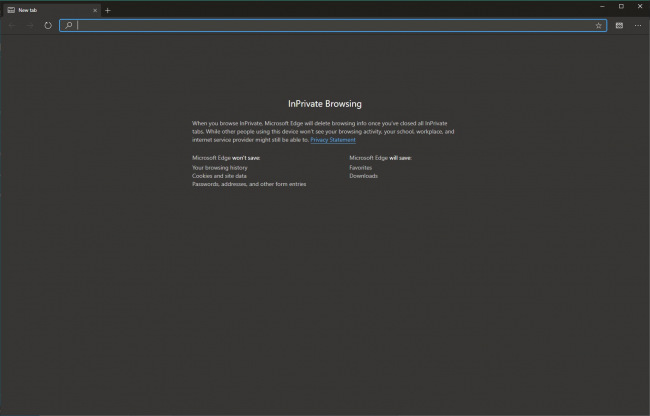The image size is (650, 416).
Task: Maximize the browser window
Action: pos(621,6)
